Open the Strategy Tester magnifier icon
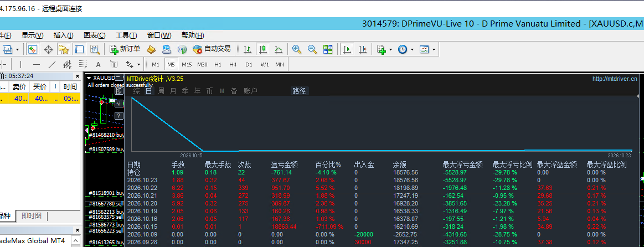The height and width of the screenshot is (247, 644). click(95, 49)
